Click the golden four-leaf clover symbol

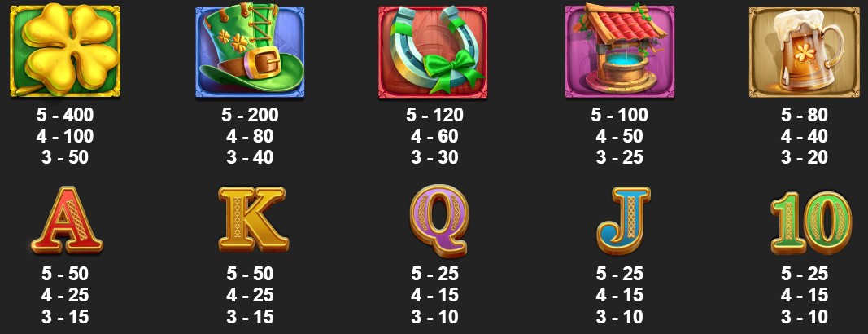(x=65, y=50)
